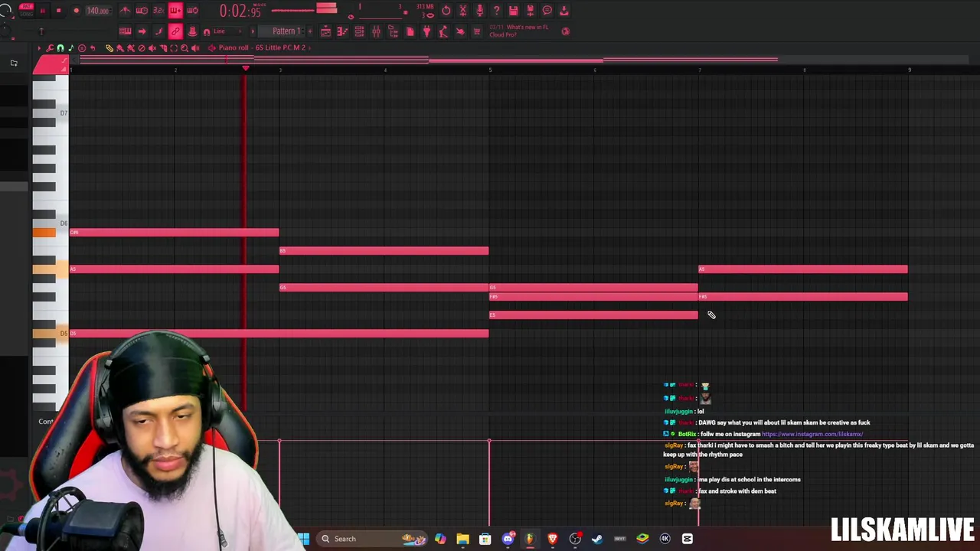
Task: Toggle the wait-for-input icon
Action: coord(142,11)
